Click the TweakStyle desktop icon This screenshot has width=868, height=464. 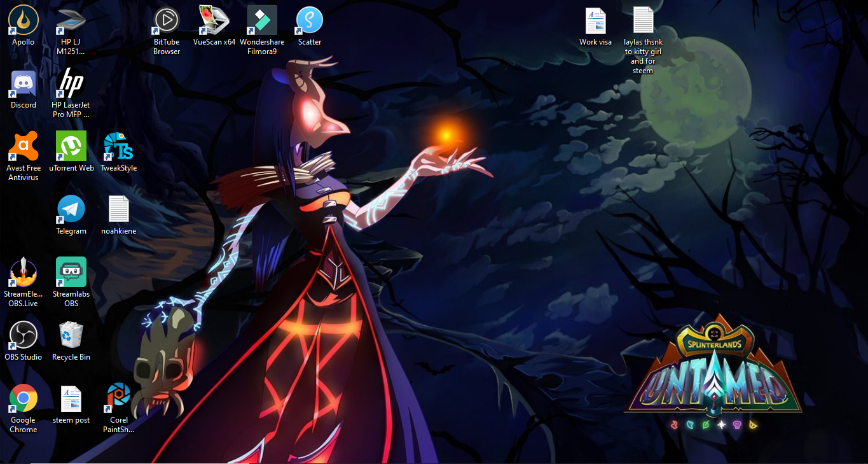(119, 146)
